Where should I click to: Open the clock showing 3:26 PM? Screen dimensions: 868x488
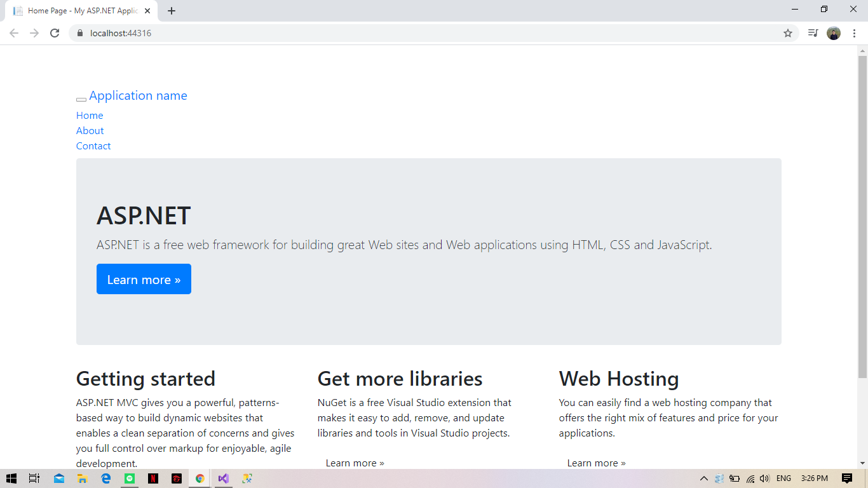tap(815, 478)
